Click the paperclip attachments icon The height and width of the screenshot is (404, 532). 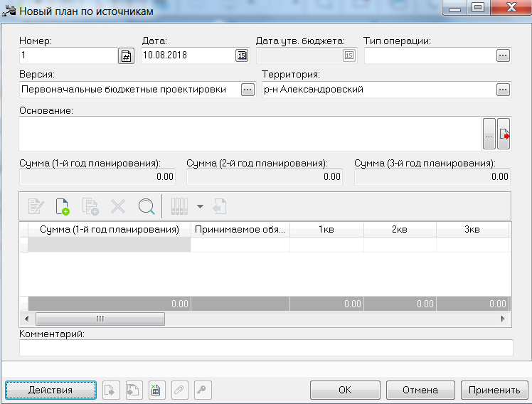pyautogui.click(x=179, y=390)
